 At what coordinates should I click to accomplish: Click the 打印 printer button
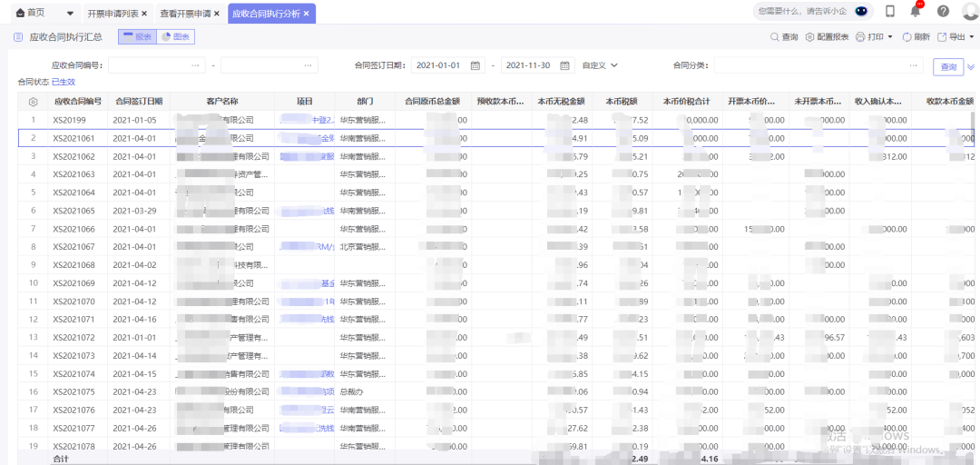tap(869, 37)
